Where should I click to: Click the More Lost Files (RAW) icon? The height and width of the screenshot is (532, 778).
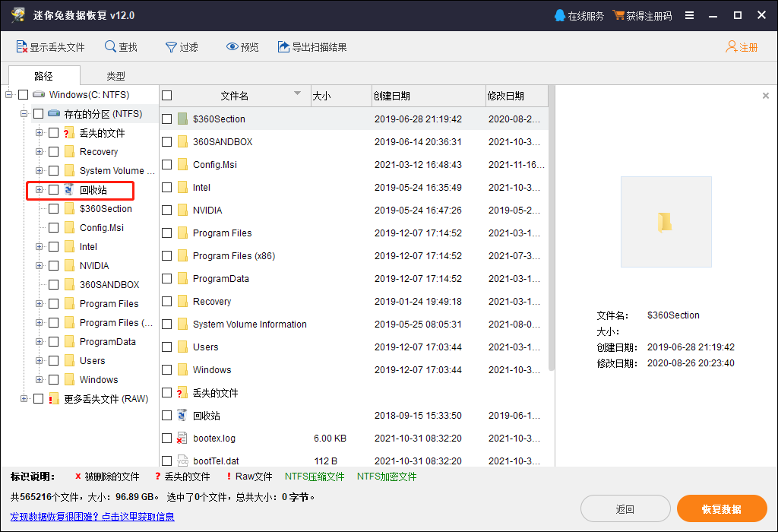click(x=54, y=399)
